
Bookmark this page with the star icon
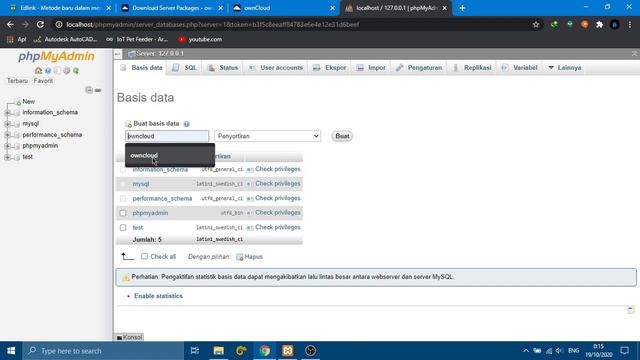click(x=536, y=24)
